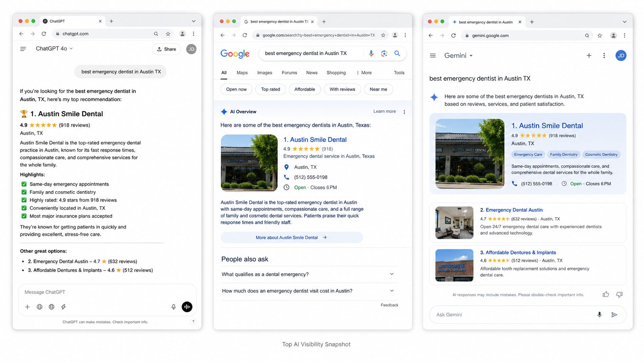
Task: Focus the "Message ChatGPT" input field
Action: click(107, 292)
